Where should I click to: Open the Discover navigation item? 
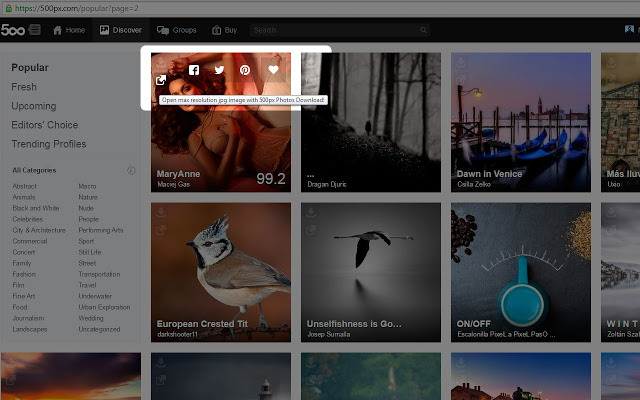point(121,30)
